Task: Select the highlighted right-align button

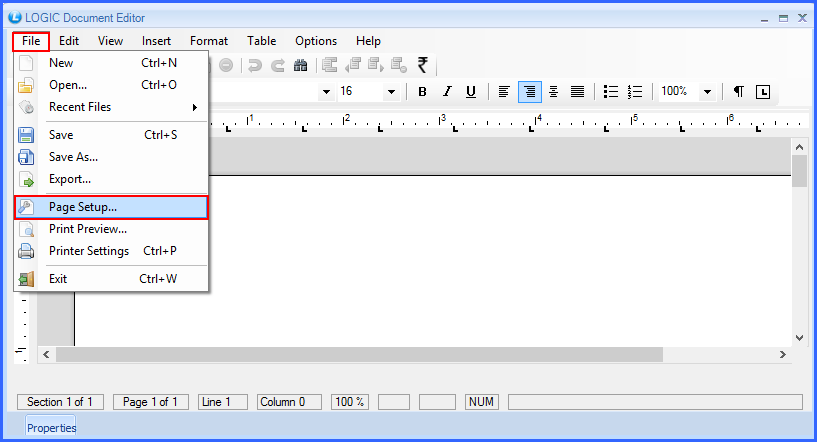Action: click(529, 92)
